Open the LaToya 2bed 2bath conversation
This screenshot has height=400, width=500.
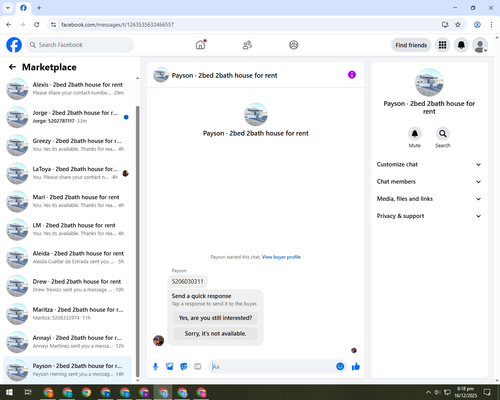[x=67, y=173]
